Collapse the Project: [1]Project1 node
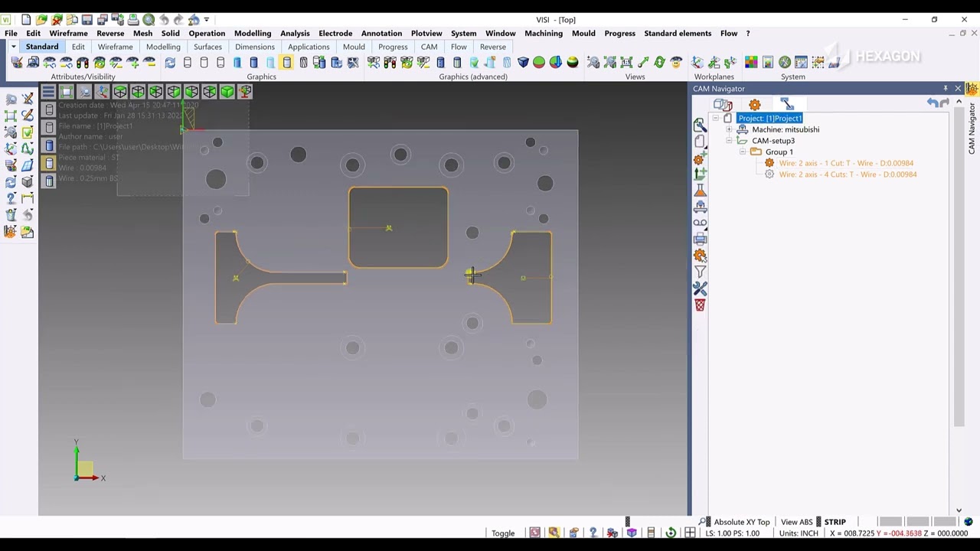This screenshot has height=551, width=980. click(716, 119)
